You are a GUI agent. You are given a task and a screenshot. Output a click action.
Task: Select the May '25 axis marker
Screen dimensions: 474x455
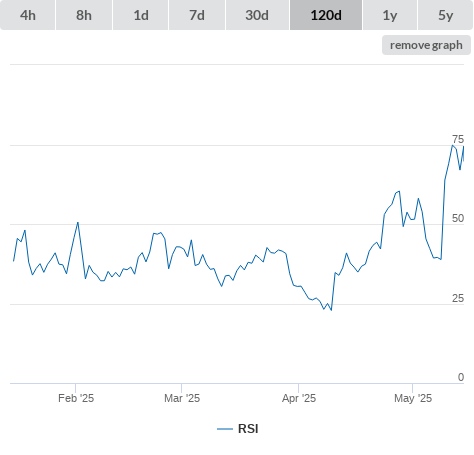pyautogui.click(x=413, y=398)
